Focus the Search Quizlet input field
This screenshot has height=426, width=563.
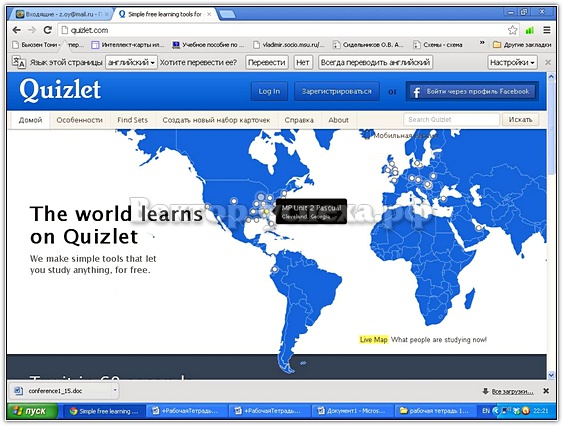[451, 120]
